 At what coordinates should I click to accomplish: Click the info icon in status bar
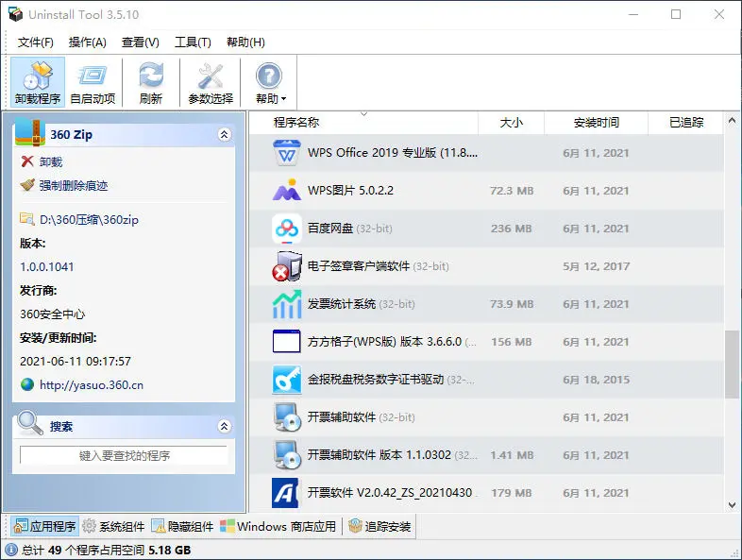point(11,550)
